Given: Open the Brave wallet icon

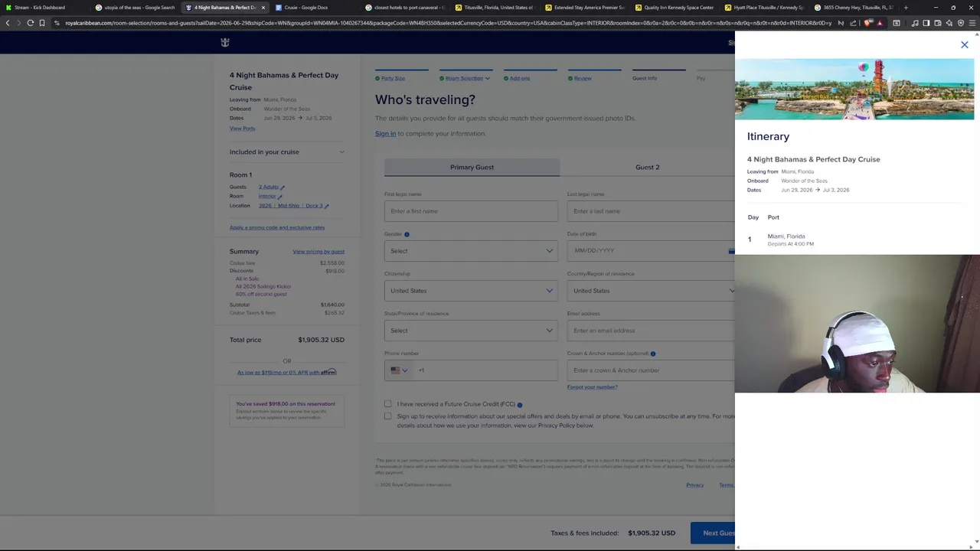Looking at the screenshot, I should pos(938,23).
